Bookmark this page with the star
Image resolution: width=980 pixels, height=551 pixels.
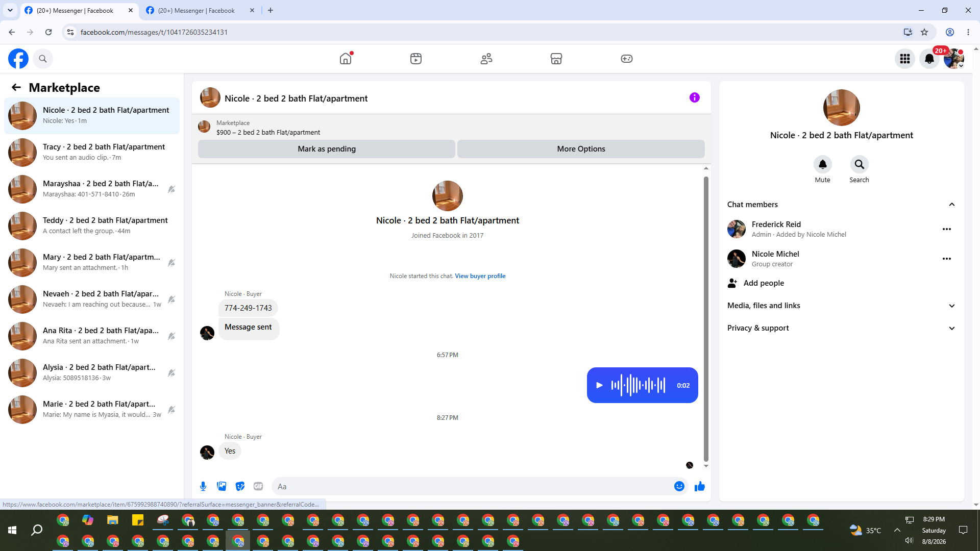pyautogui.click(x=924, y=32)
